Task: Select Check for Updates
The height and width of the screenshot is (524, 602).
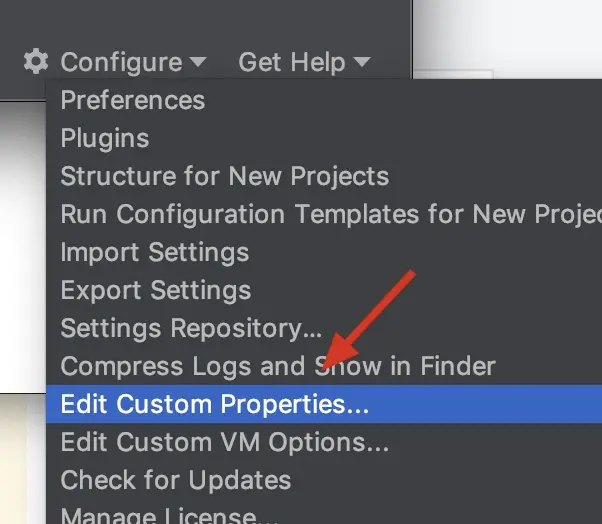Action: 175,480
